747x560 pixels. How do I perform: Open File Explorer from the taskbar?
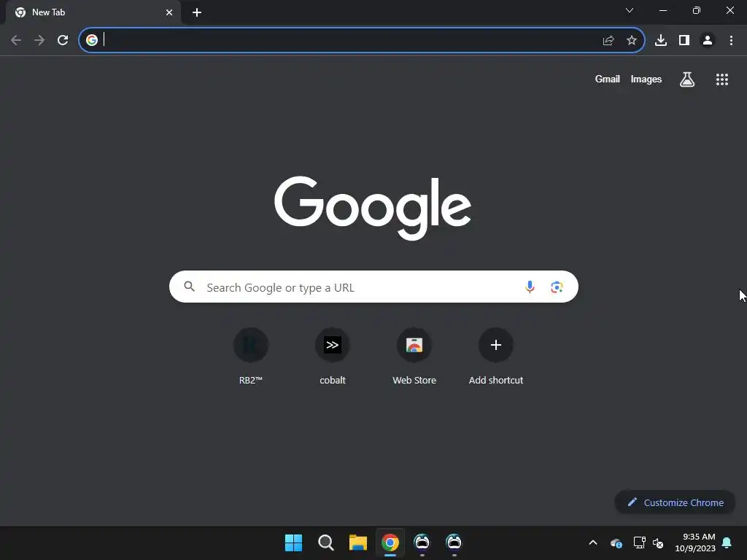357,542
